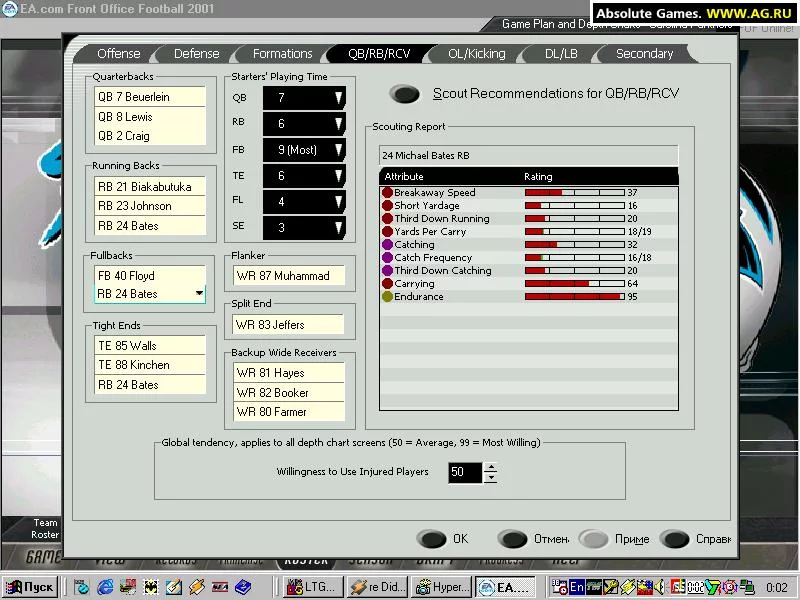Expand the RB 24 Bates fullback dropdown arrow
Image resolution: width=800 pixels, height=600 pixels.
pos(199,293)
